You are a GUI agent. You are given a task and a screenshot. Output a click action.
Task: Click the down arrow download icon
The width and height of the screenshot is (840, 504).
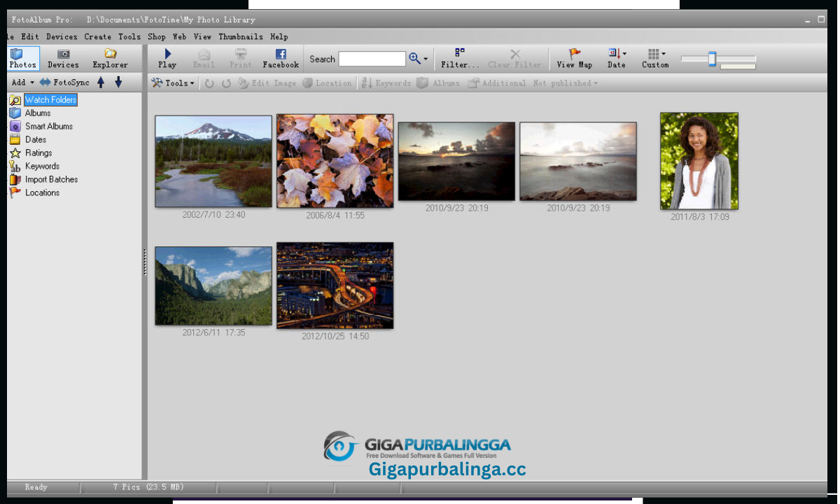[x=118, y=83]
